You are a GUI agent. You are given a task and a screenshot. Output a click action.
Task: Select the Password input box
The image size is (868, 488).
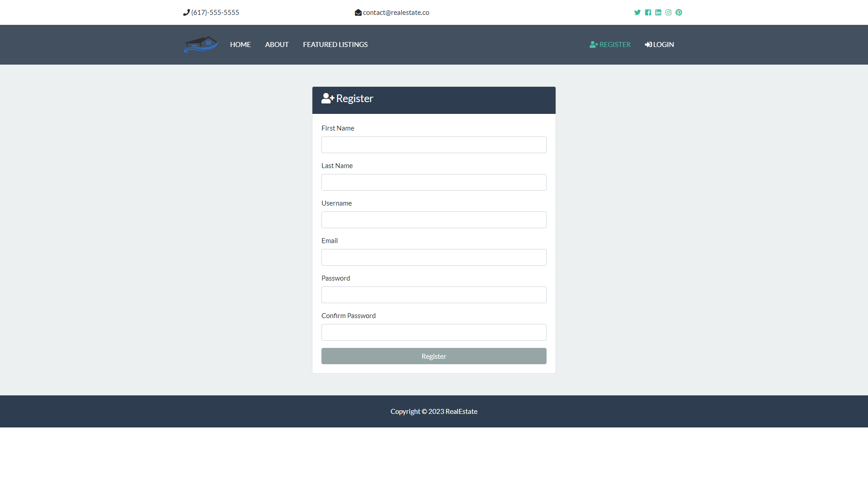434,295
